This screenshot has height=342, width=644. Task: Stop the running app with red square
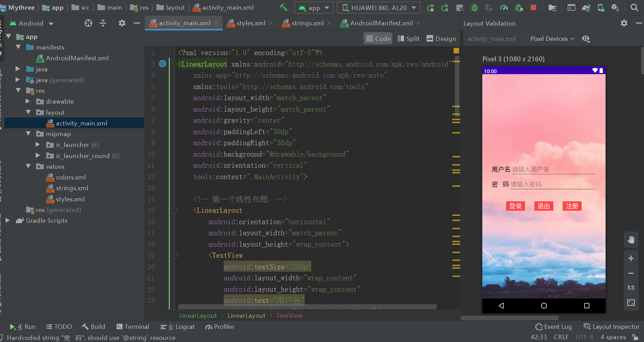tap(533, 8)
